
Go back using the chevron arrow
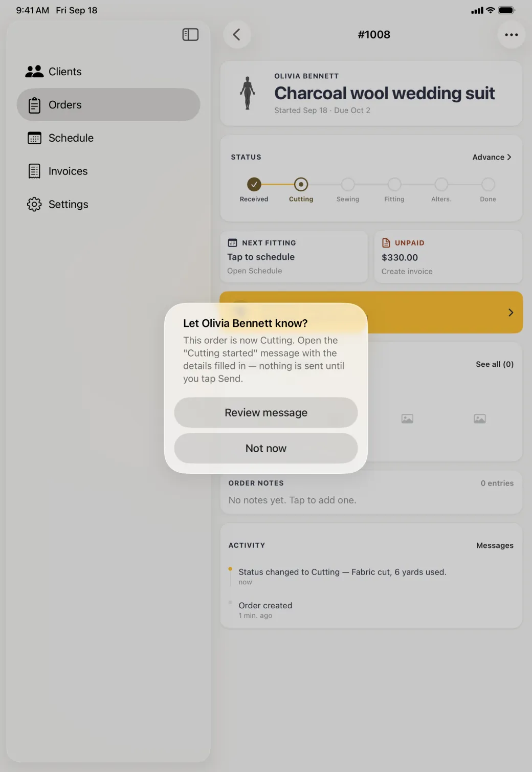tap(237, 35)
